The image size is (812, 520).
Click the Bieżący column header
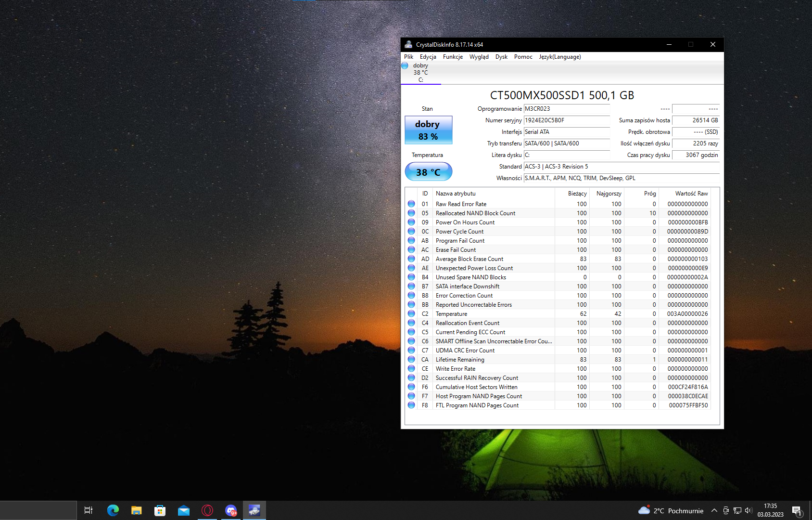[x=572, y=194]
